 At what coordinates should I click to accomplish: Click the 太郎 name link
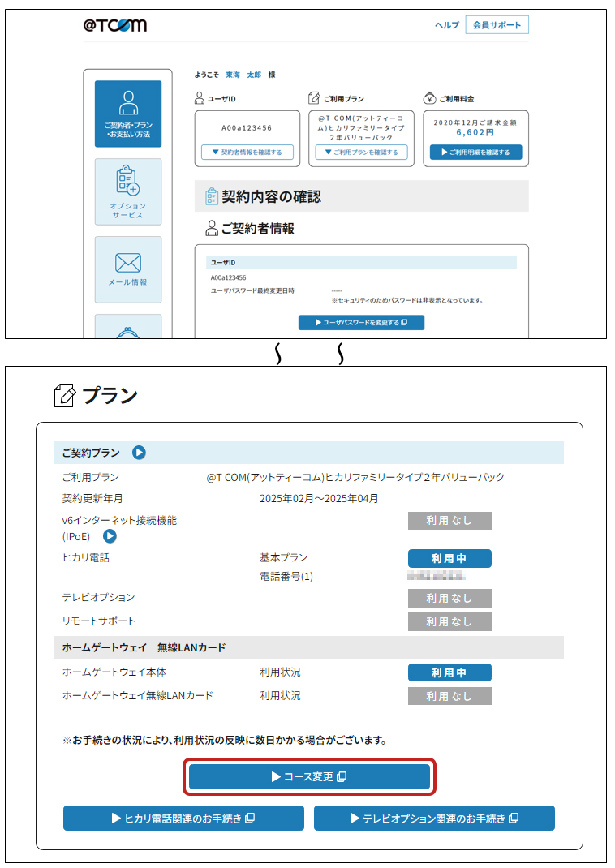point(254,75)
